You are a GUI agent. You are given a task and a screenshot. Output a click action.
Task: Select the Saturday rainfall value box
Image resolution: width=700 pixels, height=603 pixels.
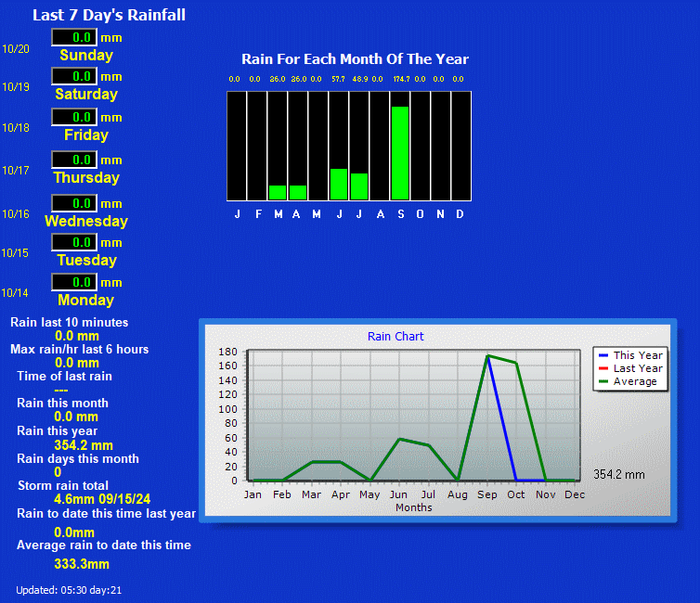[x=74, y=76]
